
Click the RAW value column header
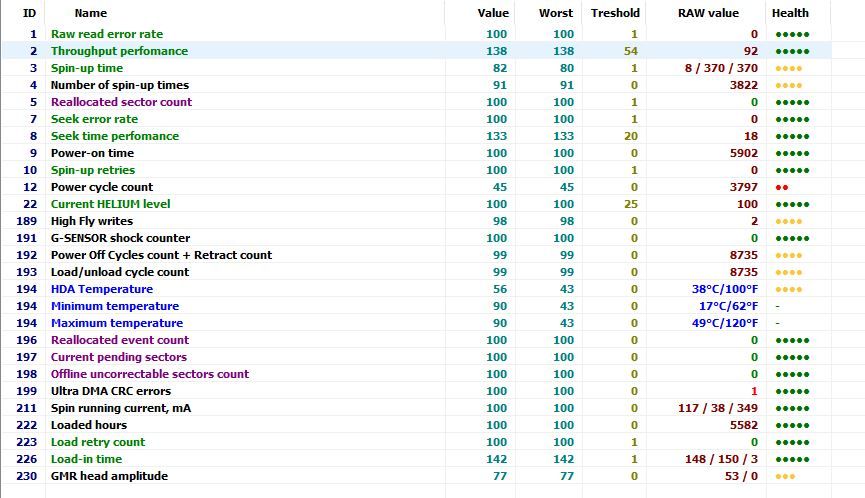708,13
